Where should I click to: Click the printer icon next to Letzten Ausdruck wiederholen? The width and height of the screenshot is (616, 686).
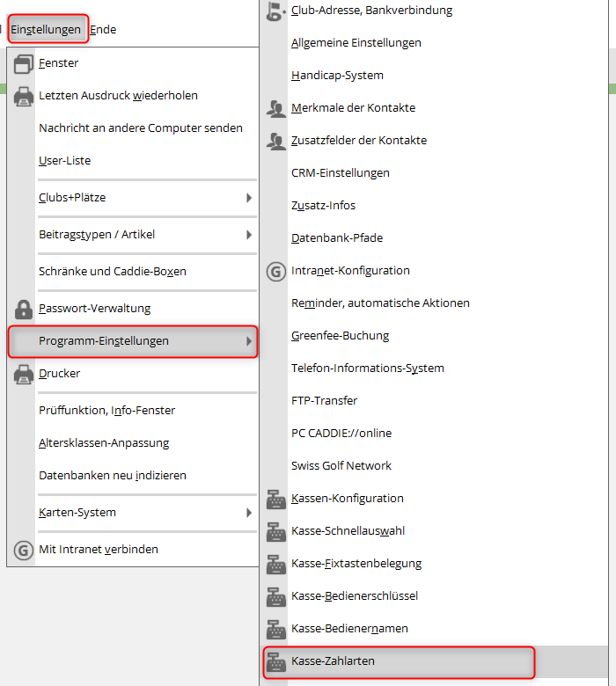point(24,96)
